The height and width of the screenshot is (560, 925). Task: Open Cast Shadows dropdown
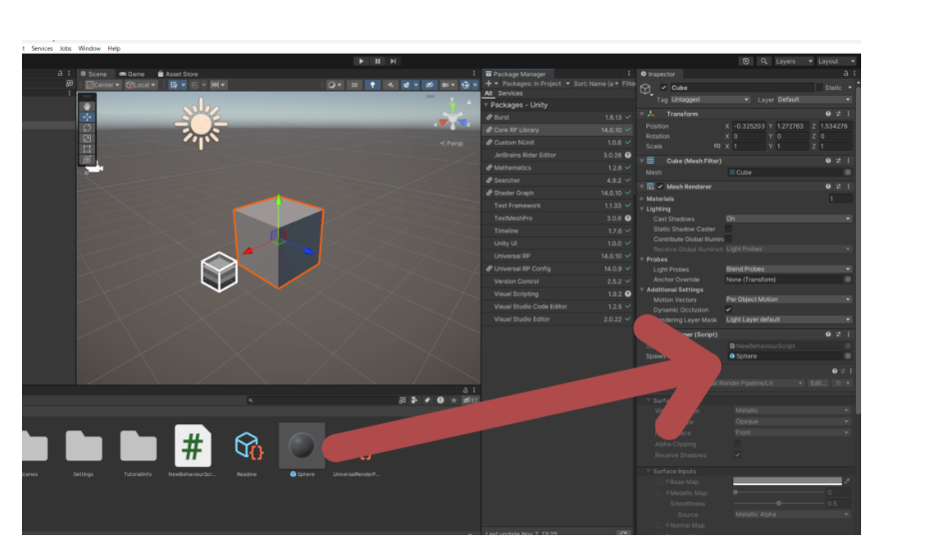[x=789, y=219]
